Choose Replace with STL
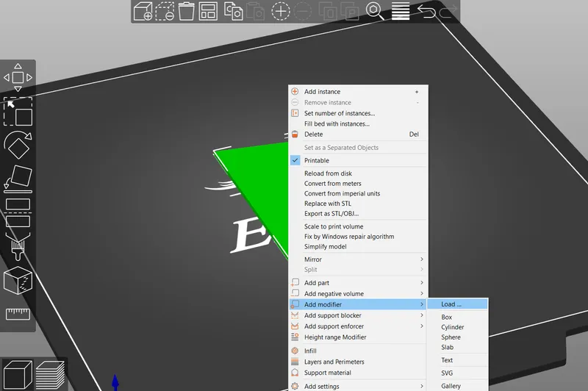Image resolution: width=588 pixels, height=391 pixels. point(358,204)
